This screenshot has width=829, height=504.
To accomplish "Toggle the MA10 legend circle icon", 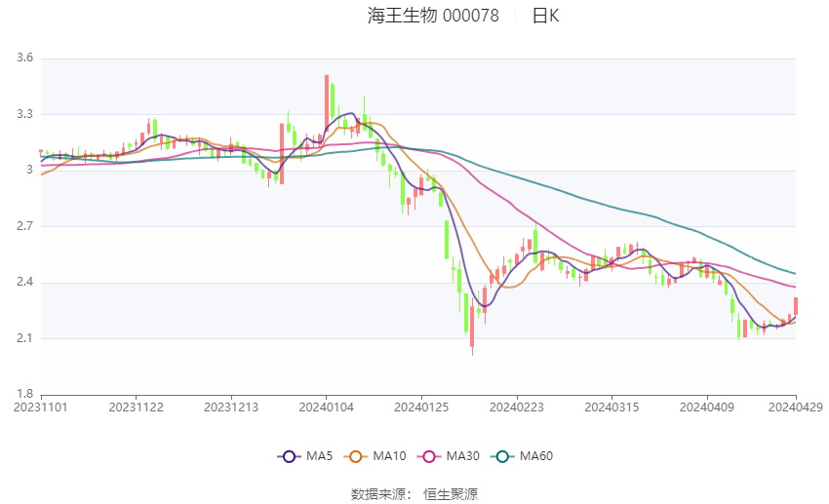I will [355, 456].
